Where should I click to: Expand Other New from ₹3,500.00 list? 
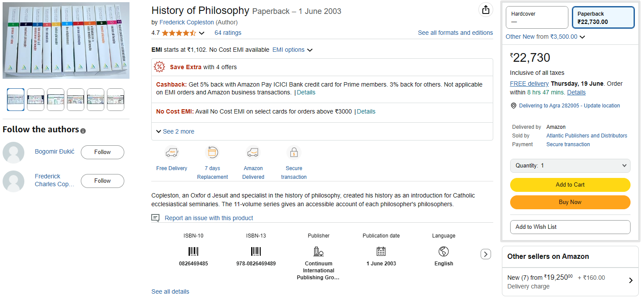(x=545, y=37)
